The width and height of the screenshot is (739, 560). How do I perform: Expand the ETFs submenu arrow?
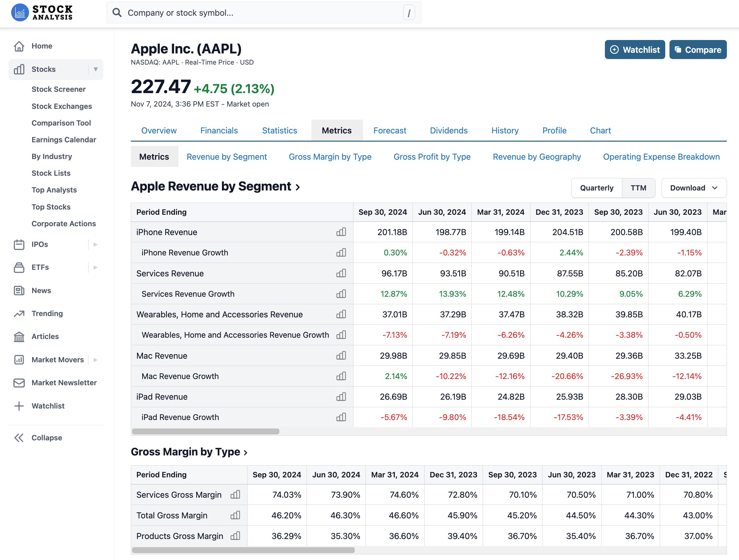tap(95, 267)
